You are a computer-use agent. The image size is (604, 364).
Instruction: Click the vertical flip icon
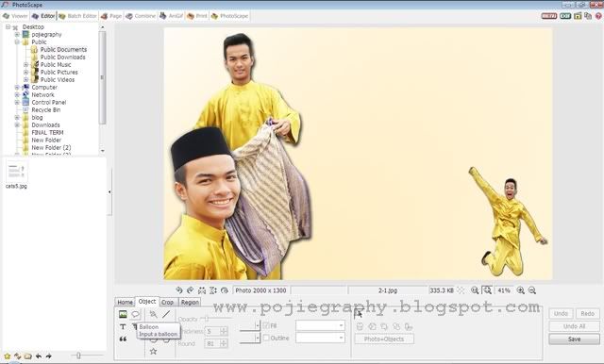tap(213, 290)
